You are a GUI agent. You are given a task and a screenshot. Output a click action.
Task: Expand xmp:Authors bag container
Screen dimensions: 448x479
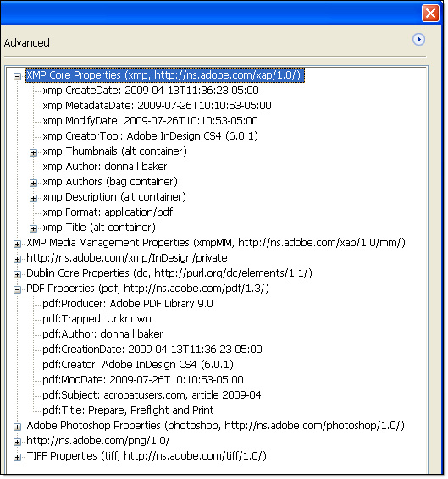[33, 183]
